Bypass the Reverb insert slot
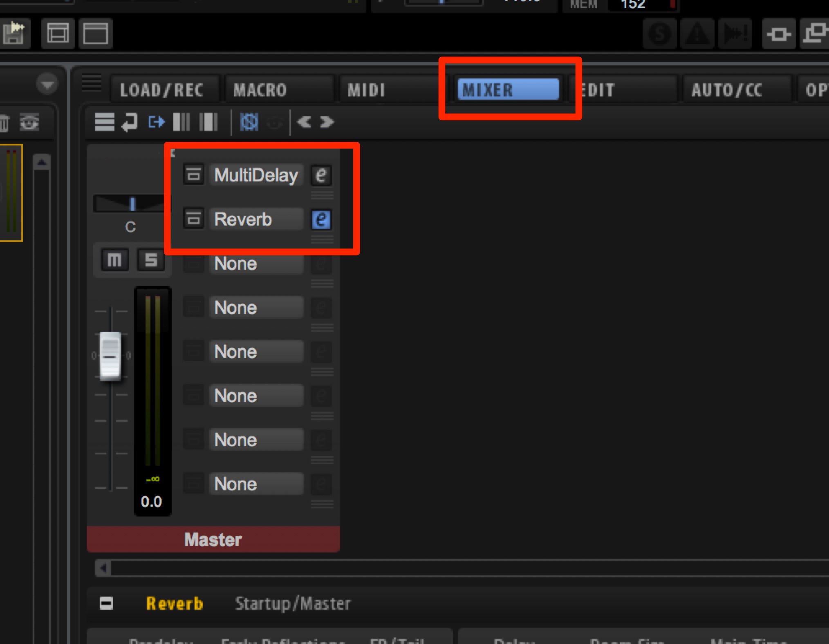Viewport: 829px width, 644px height. pos(193,219)
